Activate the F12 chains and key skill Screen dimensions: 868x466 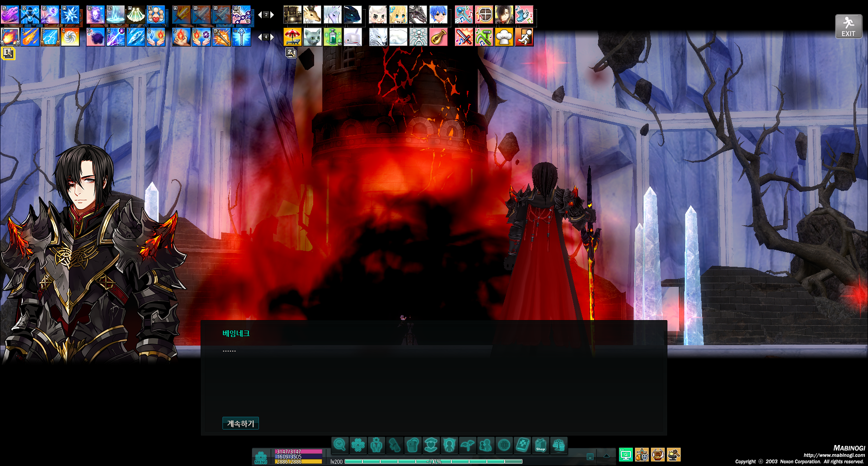[x=242, y=15]
